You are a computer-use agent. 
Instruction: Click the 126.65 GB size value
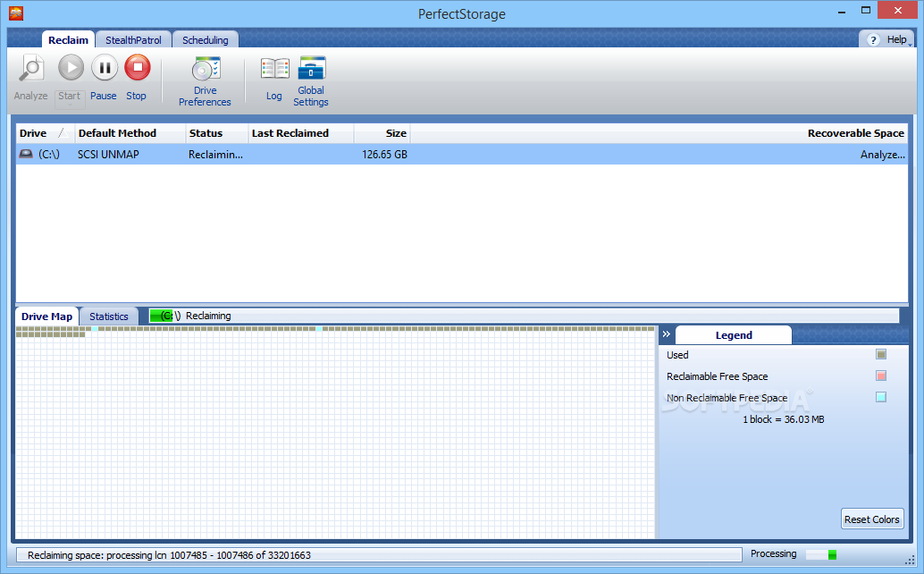384,155
